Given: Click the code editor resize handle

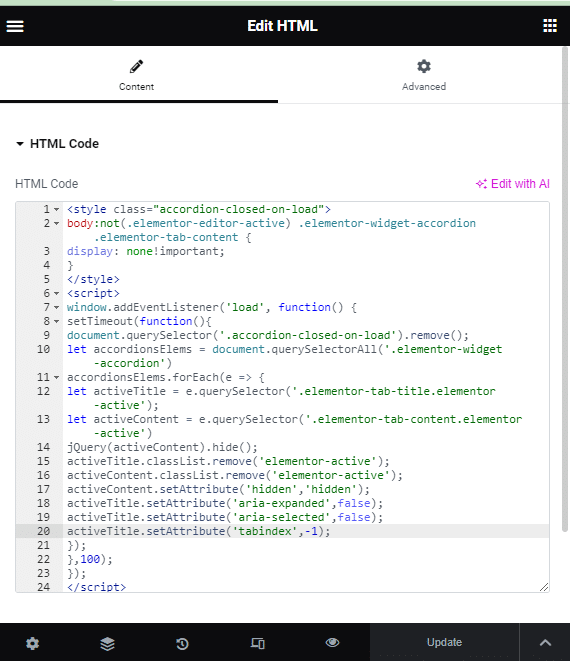Looking at the screenshot, I should pos(544,587).
